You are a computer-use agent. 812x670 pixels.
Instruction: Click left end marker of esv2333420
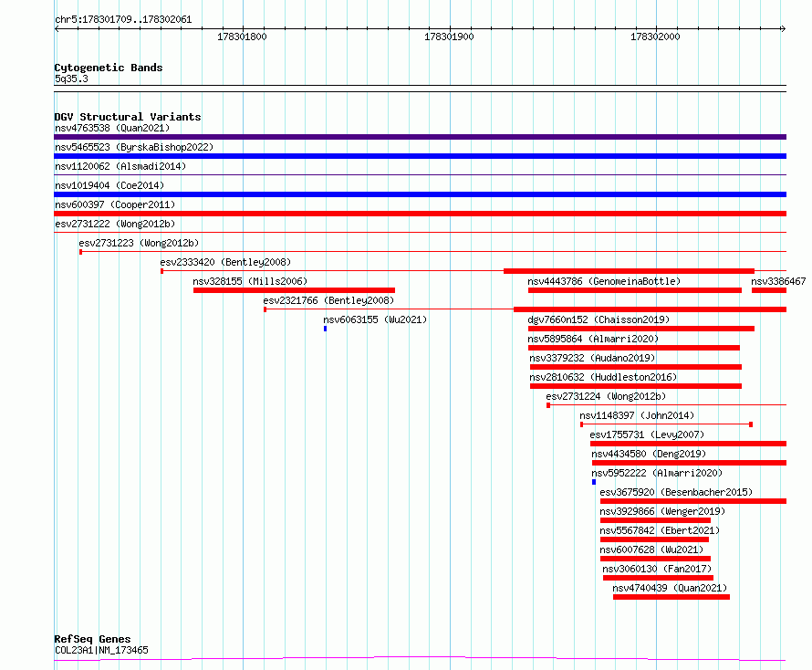click(x=162, y=271)
